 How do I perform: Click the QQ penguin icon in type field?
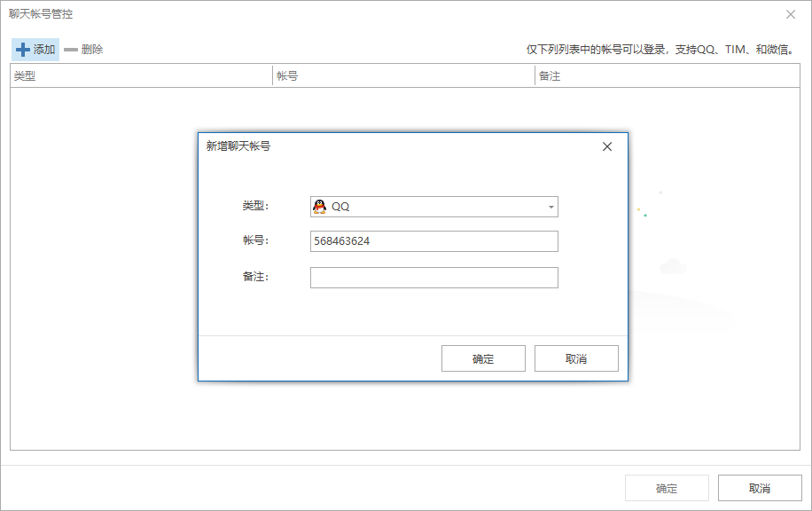click(x=319, y=207)
